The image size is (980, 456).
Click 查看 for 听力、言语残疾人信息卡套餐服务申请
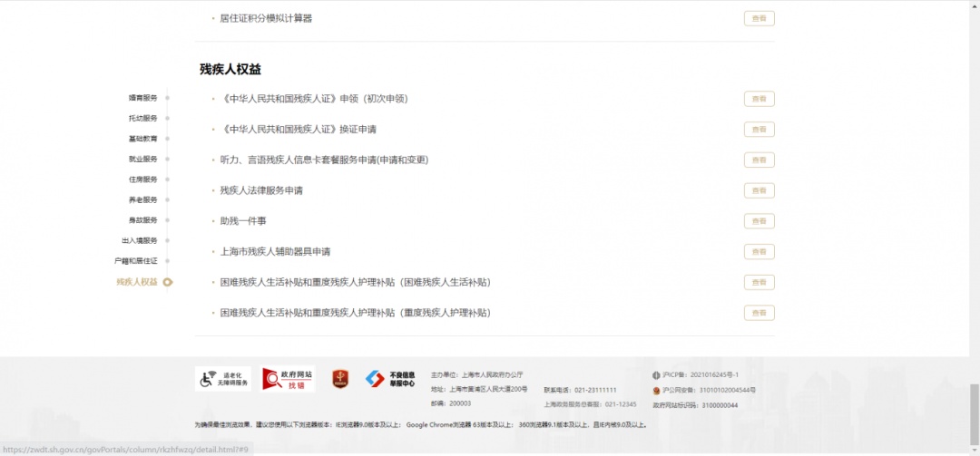pos(759,160)
